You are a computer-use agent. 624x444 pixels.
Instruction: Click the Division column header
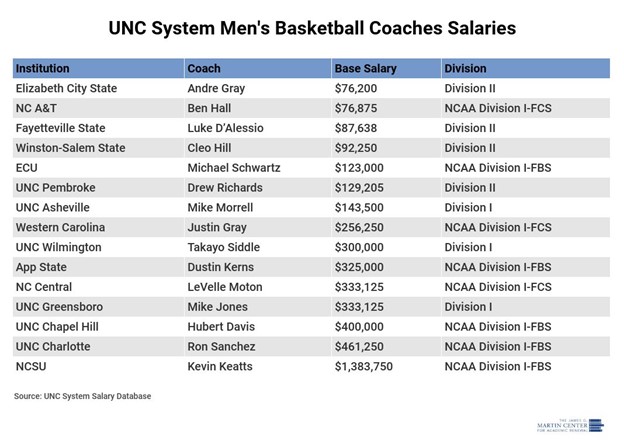(x=467, y=69)
